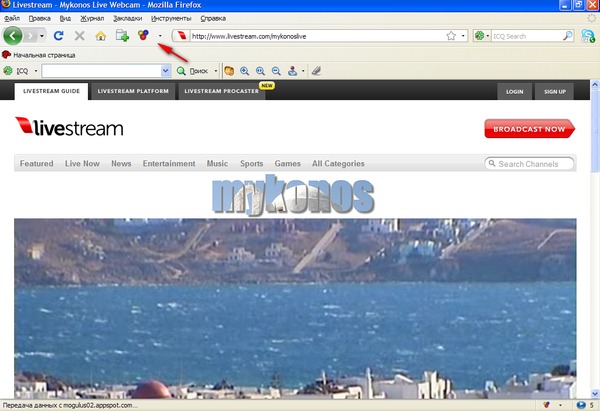Image resolution: width=600 pixels, height=411 pixels.
Task: Open the Вид menu
Action: click(x=65, y=18)
